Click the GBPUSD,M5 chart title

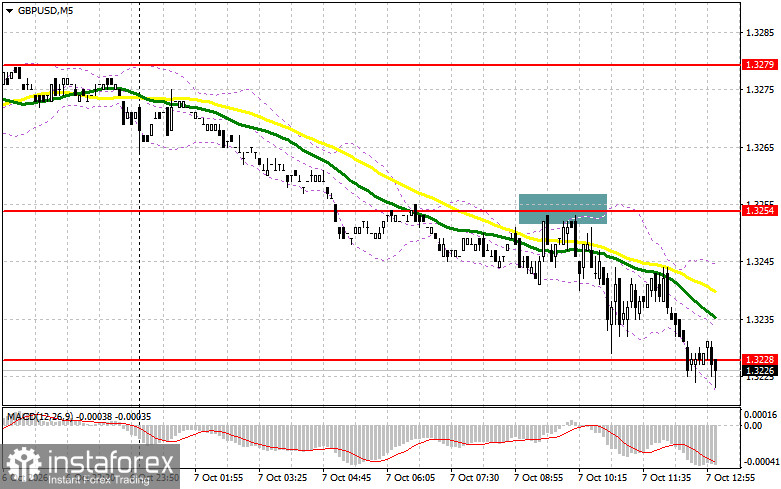point(45,10)
